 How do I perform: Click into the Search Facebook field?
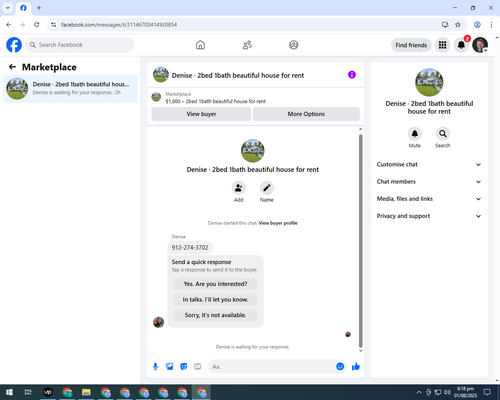[80, 45]
